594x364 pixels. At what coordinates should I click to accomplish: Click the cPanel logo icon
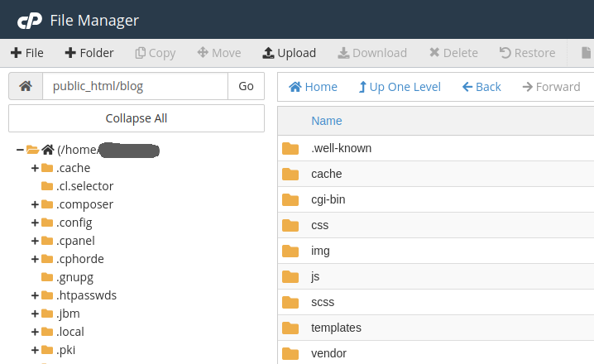pos(29,20)
